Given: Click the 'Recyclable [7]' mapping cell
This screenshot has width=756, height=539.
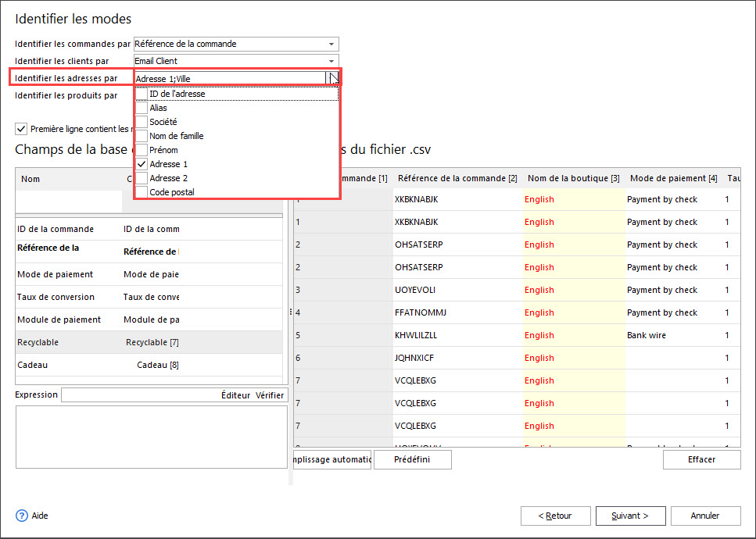Looking at the screenshot, I should 152,342.
